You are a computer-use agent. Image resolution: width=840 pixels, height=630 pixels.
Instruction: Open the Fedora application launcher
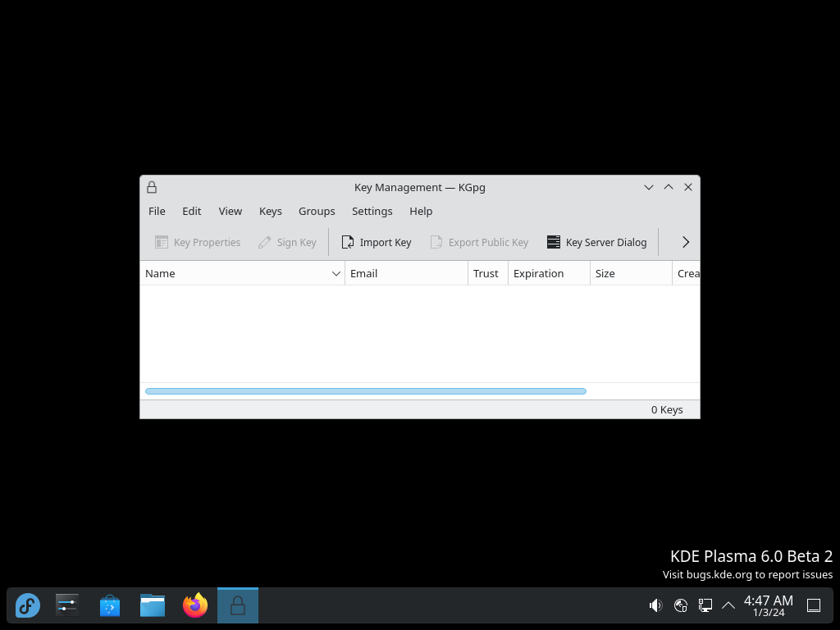click(x=28, y=605)
